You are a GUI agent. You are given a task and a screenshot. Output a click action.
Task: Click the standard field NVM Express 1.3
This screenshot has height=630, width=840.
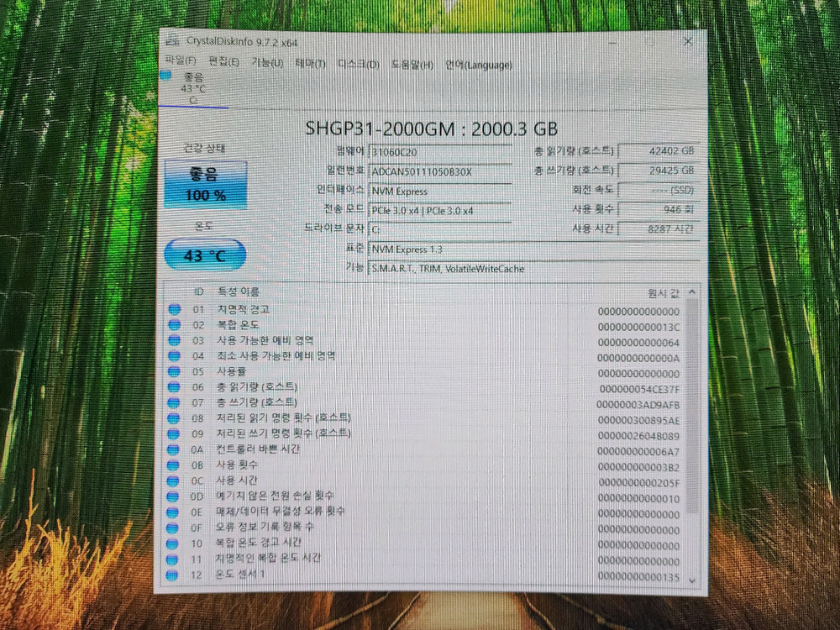(x=534, y=249)
